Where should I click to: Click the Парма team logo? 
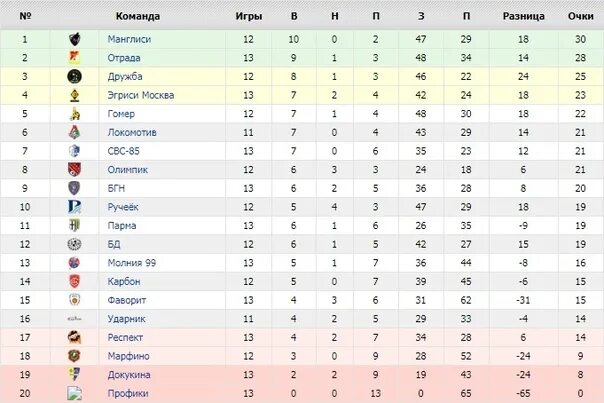[x=73, y=226]
